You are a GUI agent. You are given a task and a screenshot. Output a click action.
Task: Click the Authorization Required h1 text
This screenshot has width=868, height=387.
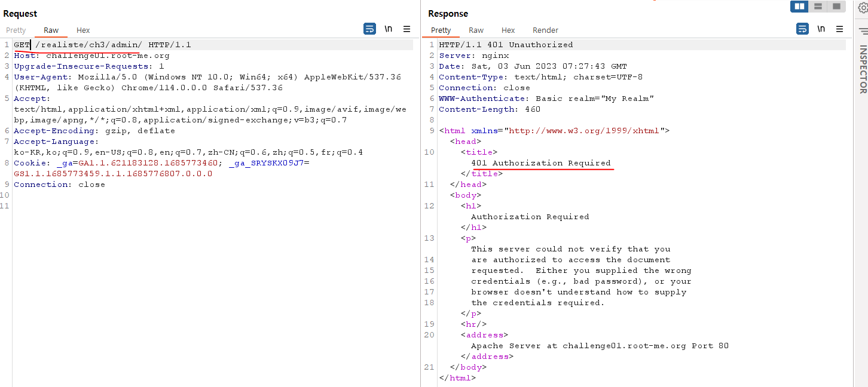[530, 217]
